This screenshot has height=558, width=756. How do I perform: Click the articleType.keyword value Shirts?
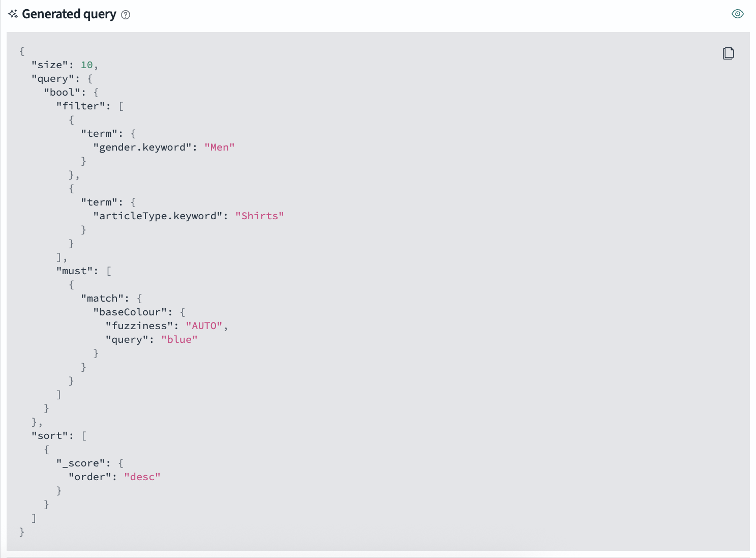pos(260,216)
